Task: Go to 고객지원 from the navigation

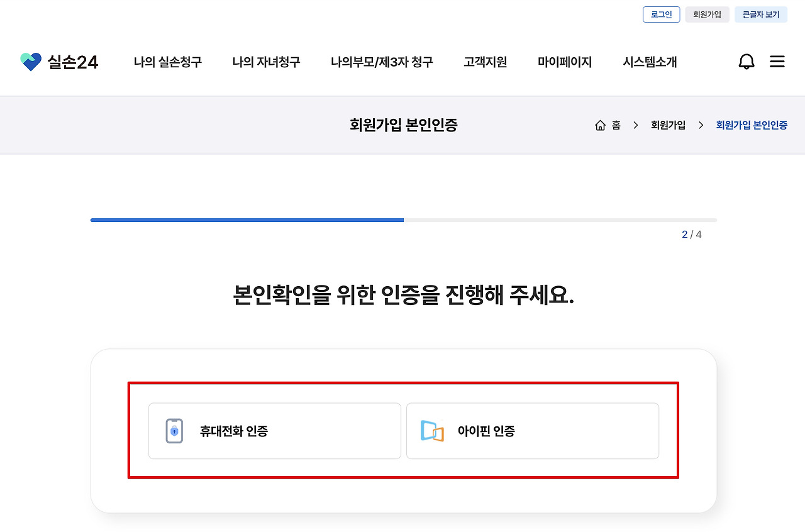Action: pos(485,62)
